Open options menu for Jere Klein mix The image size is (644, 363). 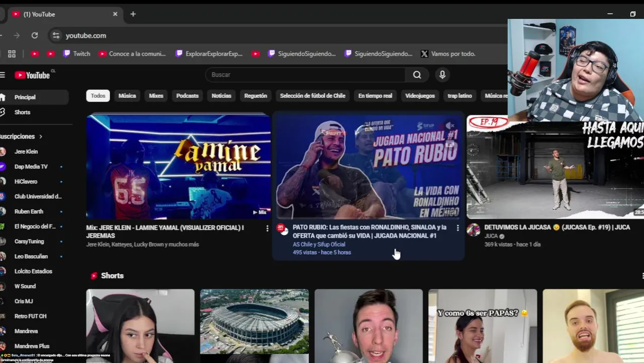pos(267,228)
